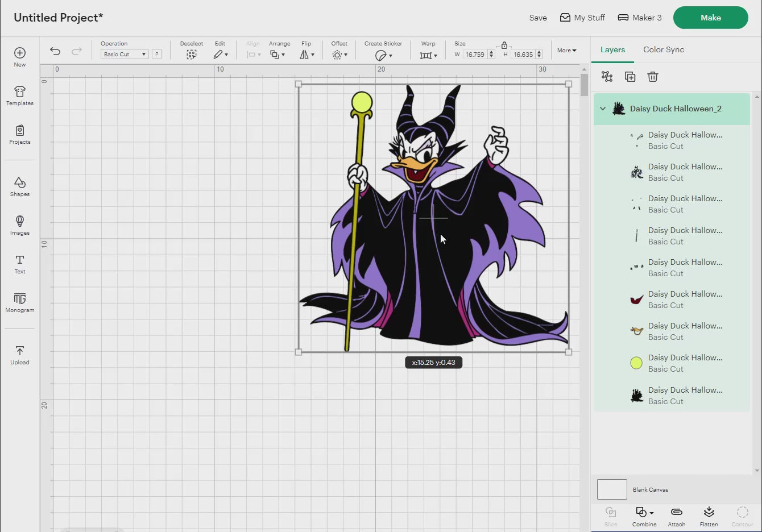Select the orange beak layer
Image resolution: width=762 pixels, height=532 pixels.
672,331
